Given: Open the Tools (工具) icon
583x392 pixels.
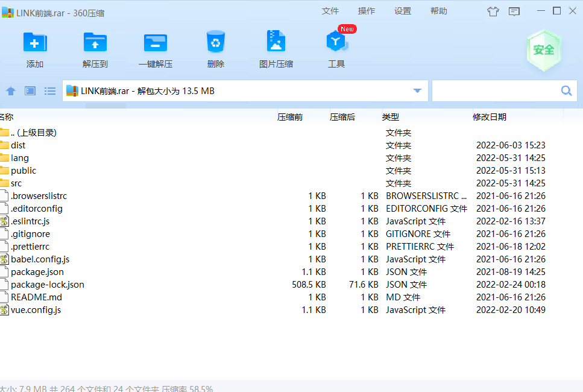Looking at the screenshot, I should pos(336,42).
